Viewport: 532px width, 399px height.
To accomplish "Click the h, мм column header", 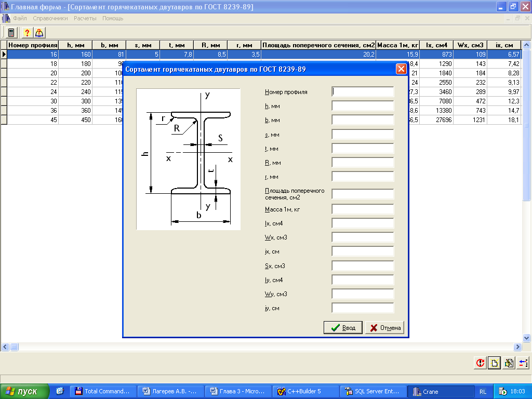I will [x=75, y=45].
